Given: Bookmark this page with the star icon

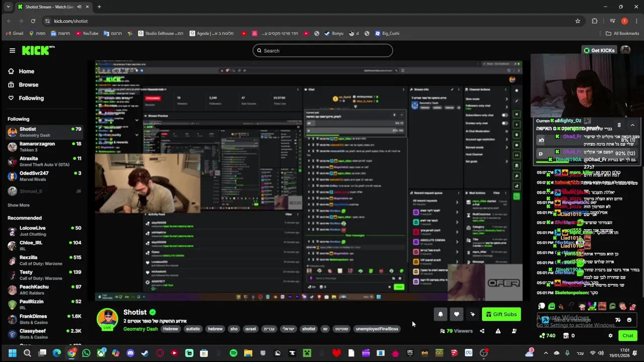Looking at the screenshot, I should pos(578,21).
